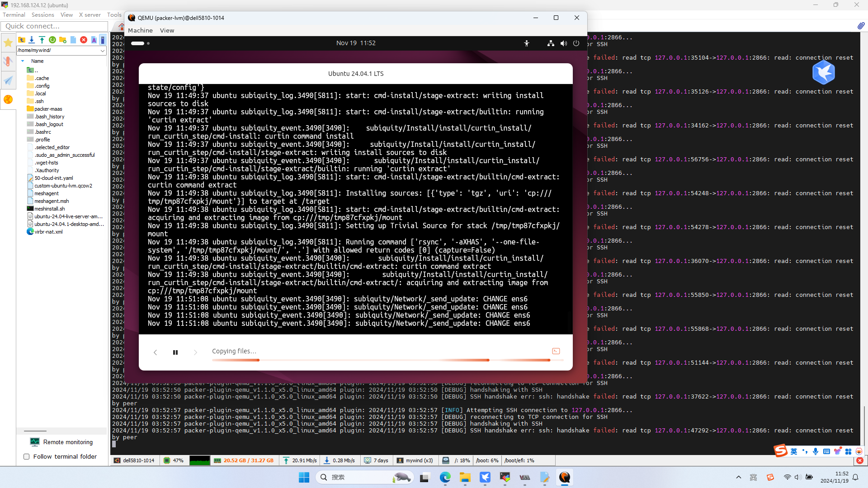The image size is (868, 488).
Task: Open MobaXterm from the taskbar
Action: pyautogui.click(x=505, y=477)
